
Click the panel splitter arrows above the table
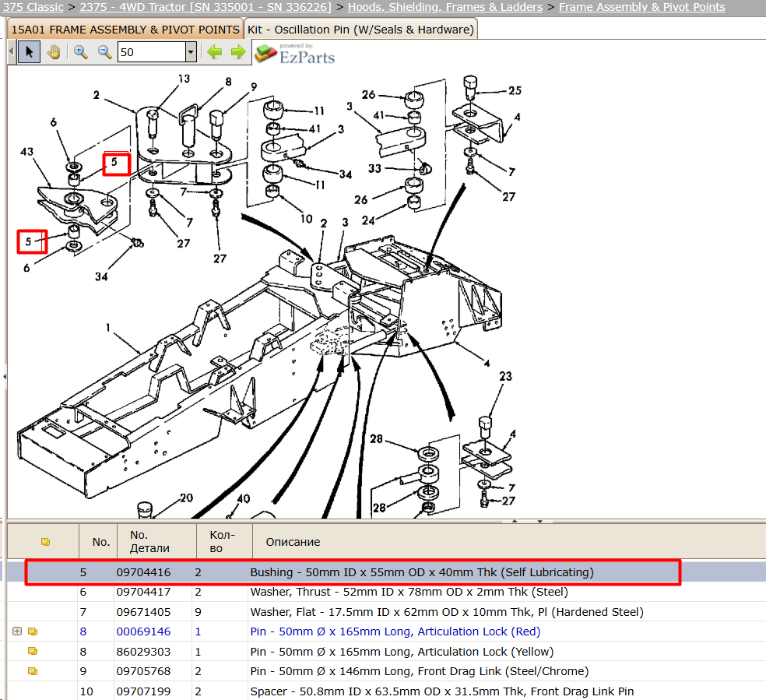[527, 521]
